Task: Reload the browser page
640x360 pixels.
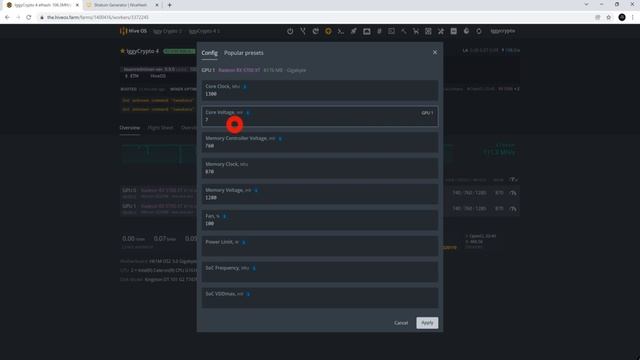Action: tap(29, 17)
